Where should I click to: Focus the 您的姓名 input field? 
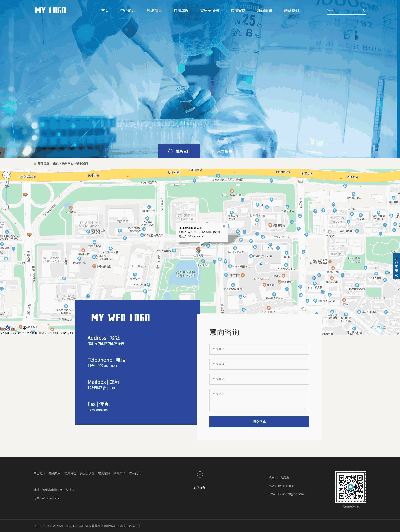259,349
